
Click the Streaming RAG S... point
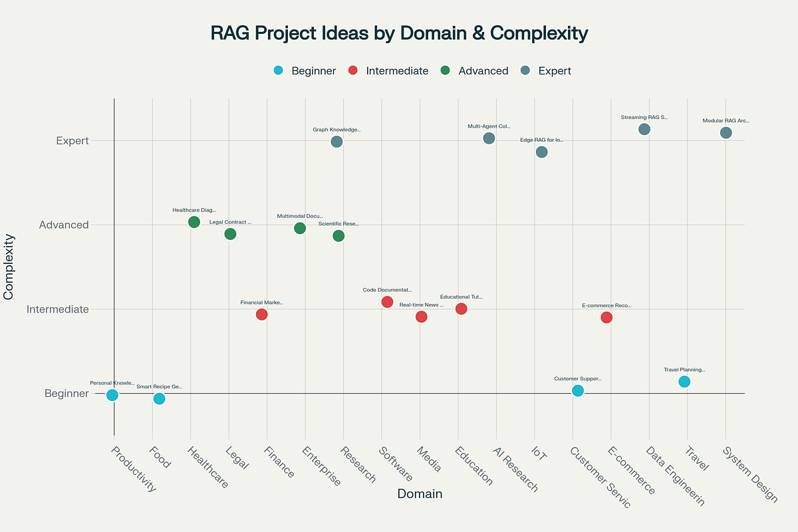644,129
